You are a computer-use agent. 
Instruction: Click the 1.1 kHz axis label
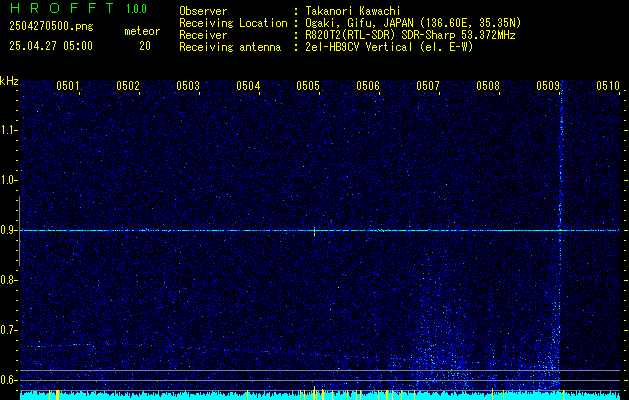pyautogui.click(x=8, y=130)
